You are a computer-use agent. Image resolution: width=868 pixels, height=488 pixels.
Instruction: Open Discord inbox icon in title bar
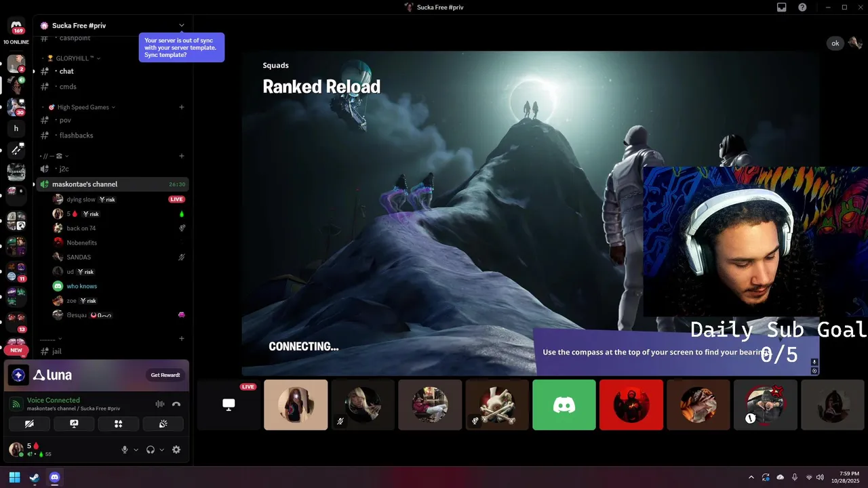coord(782,7)
